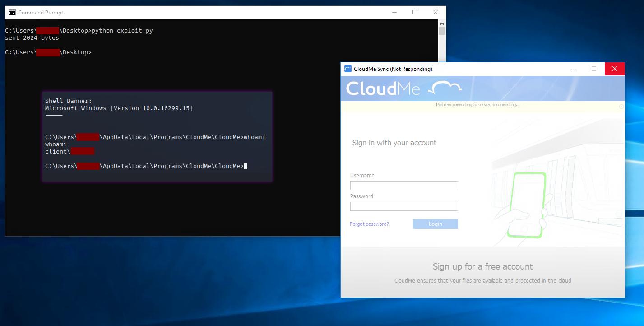Click the Command Prompt scrollbar thumb
Screen dimensions: 644x326
click(442, 31)
